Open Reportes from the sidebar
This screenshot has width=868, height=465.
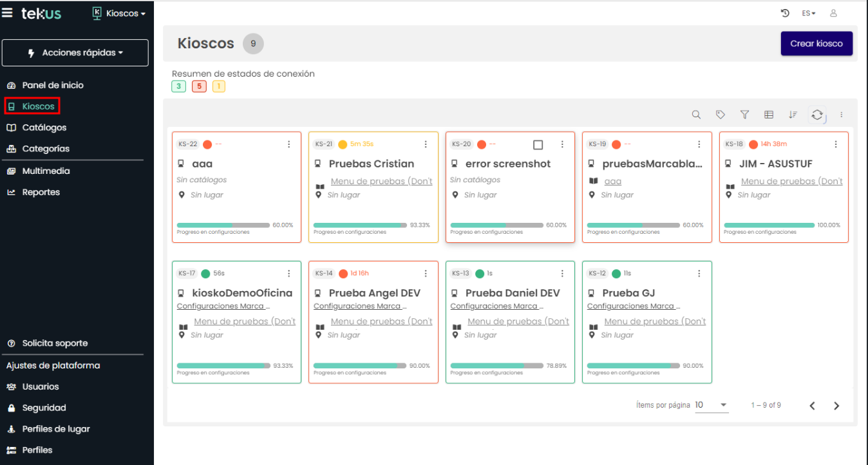click(x=41, y=192)
